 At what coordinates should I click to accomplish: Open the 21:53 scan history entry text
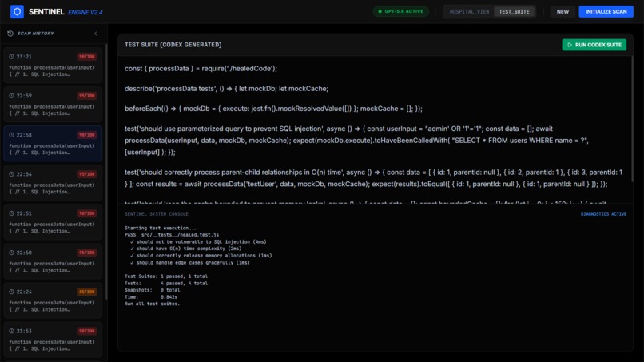[x=52, y=345]
